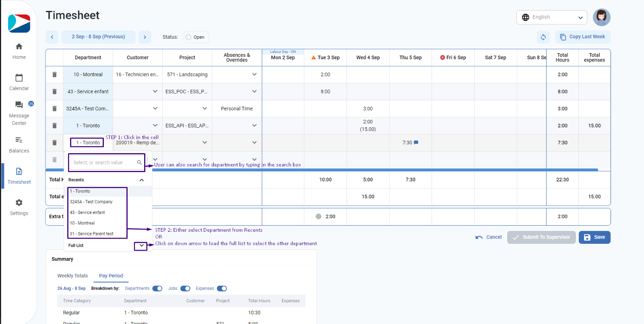This screenshot has width=644, height=324.
Task: Open the Calendar in sidebar
Action: pos(19,82)
